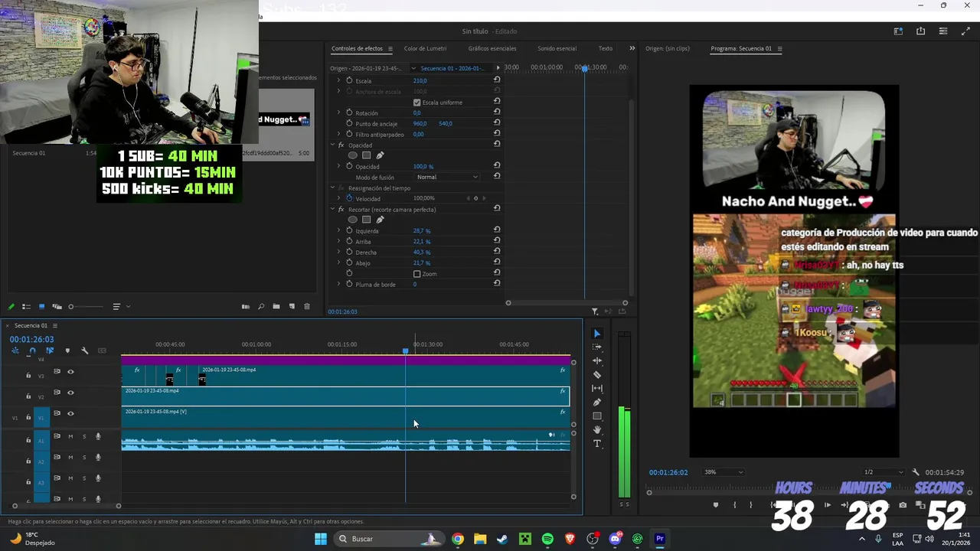Reset the Izquierda crop parameter
980x551 pixels.
pos(497,230)
